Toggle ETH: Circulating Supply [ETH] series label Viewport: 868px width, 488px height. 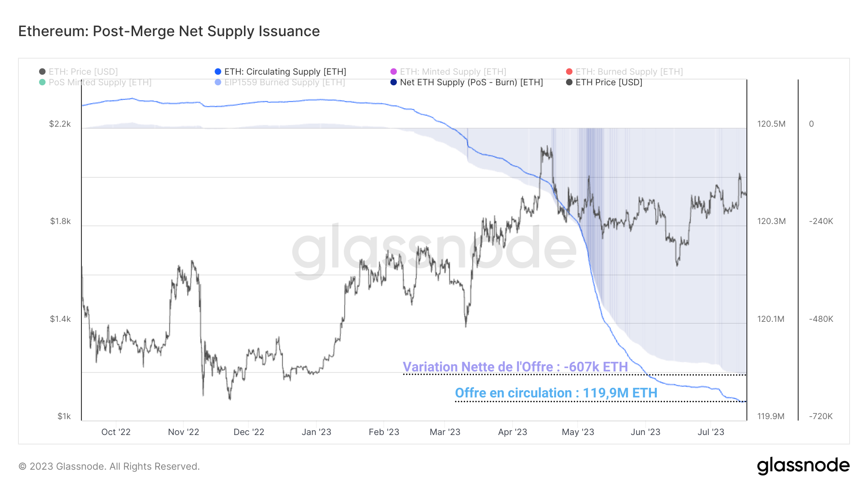(285, 72)
